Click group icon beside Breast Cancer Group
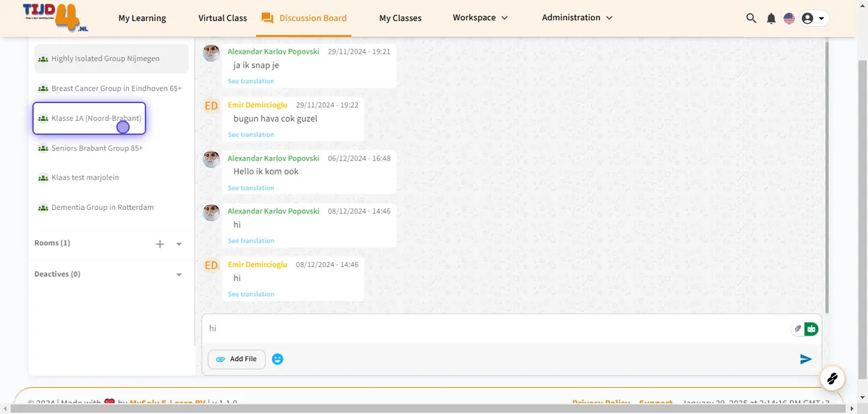The height and width of the screenshot is (414, 868). 43,88
